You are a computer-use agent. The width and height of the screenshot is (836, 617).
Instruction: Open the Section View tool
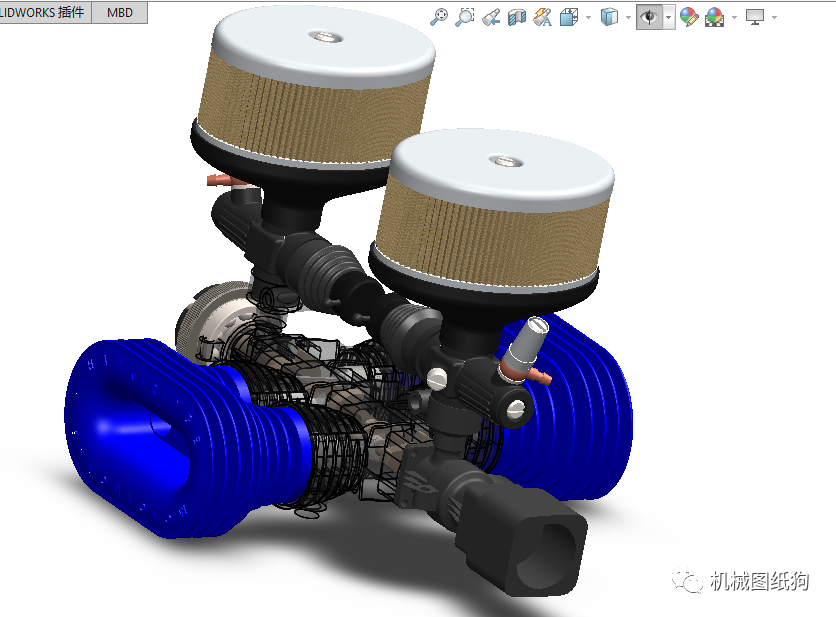coord(517,18)
